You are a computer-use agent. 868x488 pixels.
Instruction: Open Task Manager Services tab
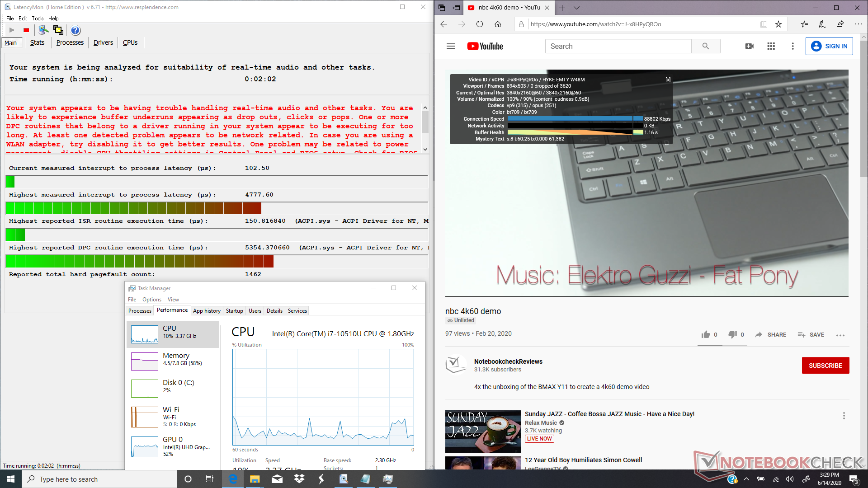pos(297,311)
